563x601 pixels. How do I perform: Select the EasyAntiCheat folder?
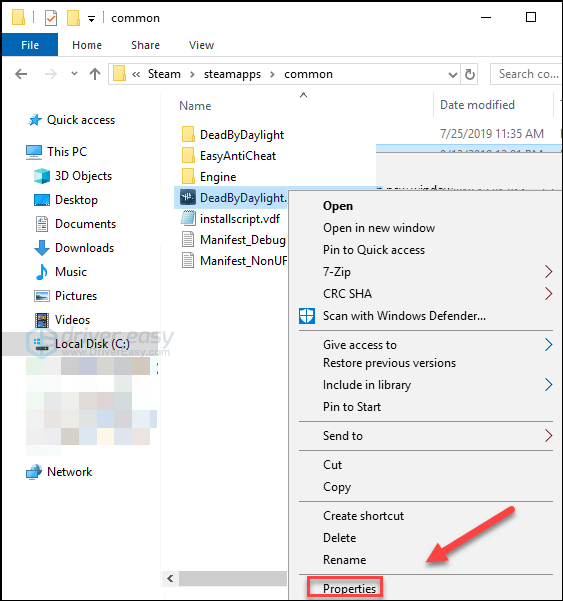tap(238, 156)
